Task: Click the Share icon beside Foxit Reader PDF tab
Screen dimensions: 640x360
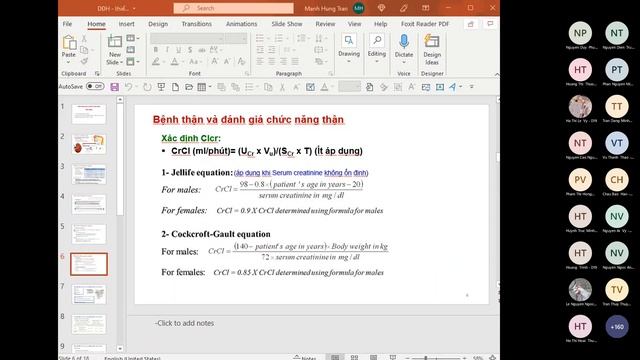Action: pos(471,24)
